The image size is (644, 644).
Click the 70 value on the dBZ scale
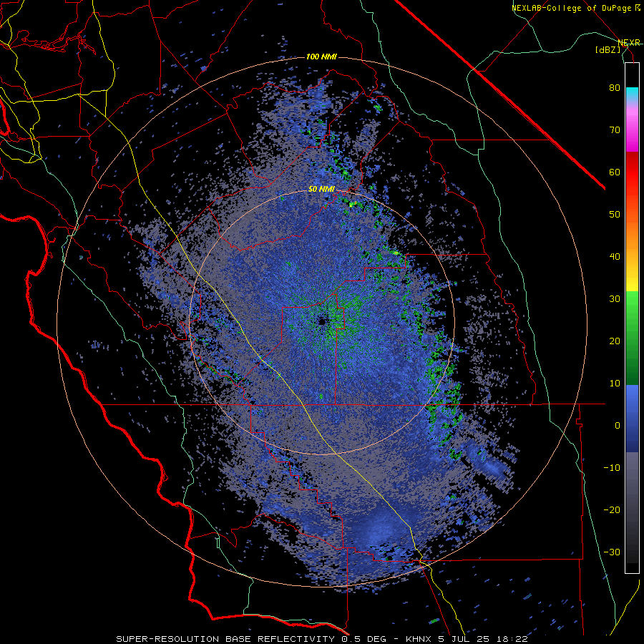[615, 130]
